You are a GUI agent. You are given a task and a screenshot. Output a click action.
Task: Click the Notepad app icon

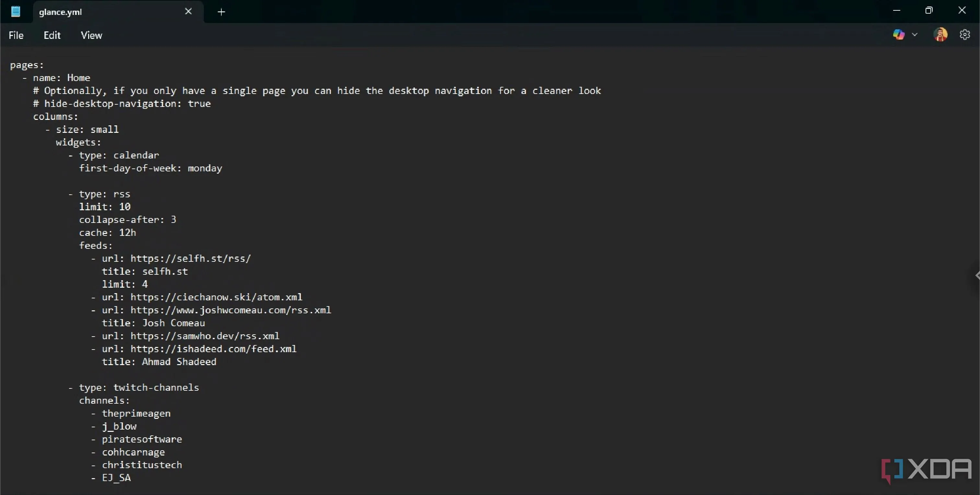click(16, 11)
